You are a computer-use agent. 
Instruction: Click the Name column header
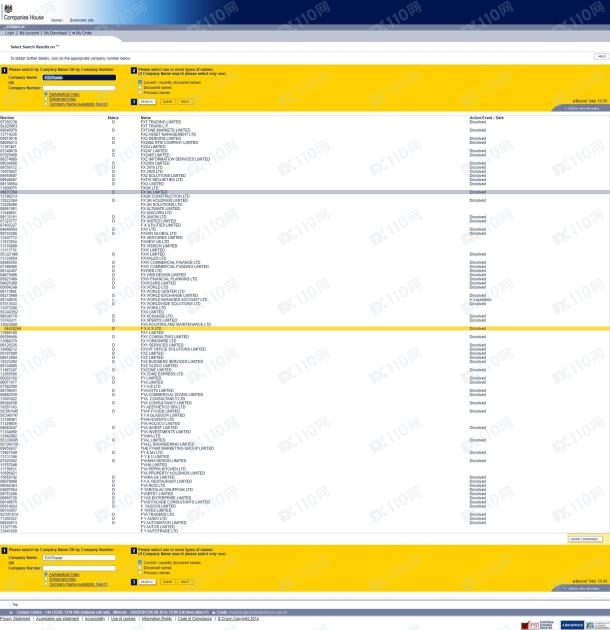(145, 118)
